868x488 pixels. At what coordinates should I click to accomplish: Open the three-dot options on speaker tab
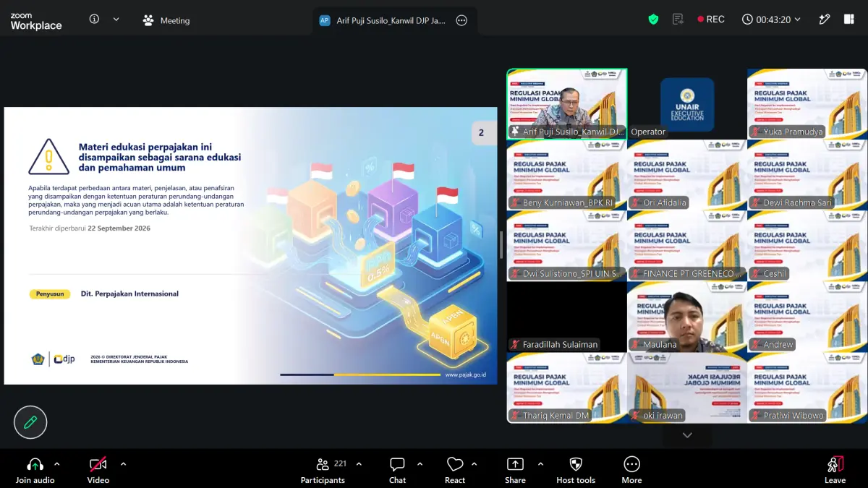pos(461,20)
